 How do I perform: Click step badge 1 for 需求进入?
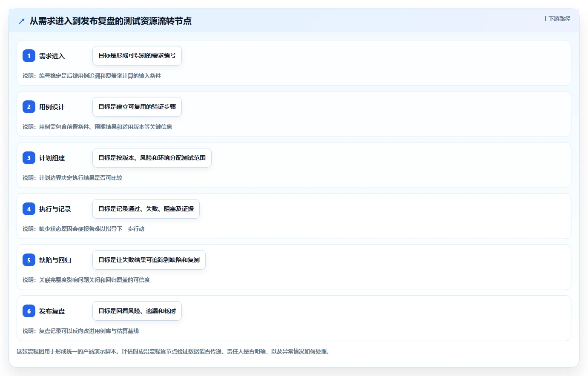(x=29, y=56)
